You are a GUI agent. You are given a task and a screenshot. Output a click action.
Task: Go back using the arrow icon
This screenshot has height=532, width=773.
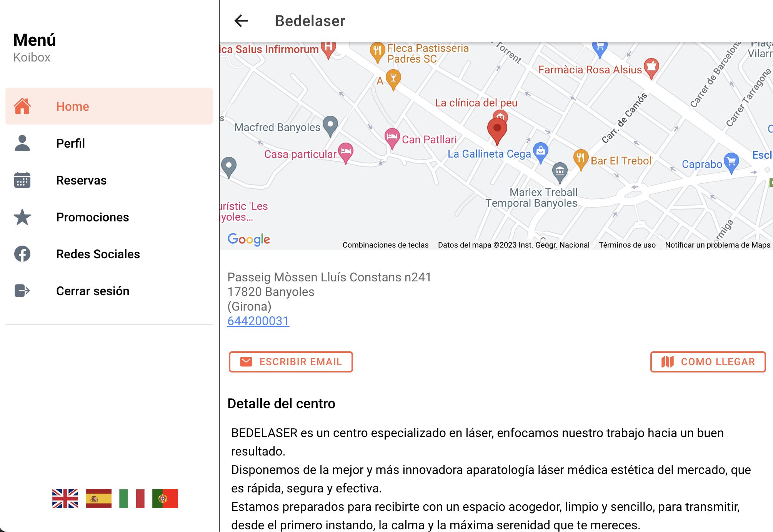point(241,21)
